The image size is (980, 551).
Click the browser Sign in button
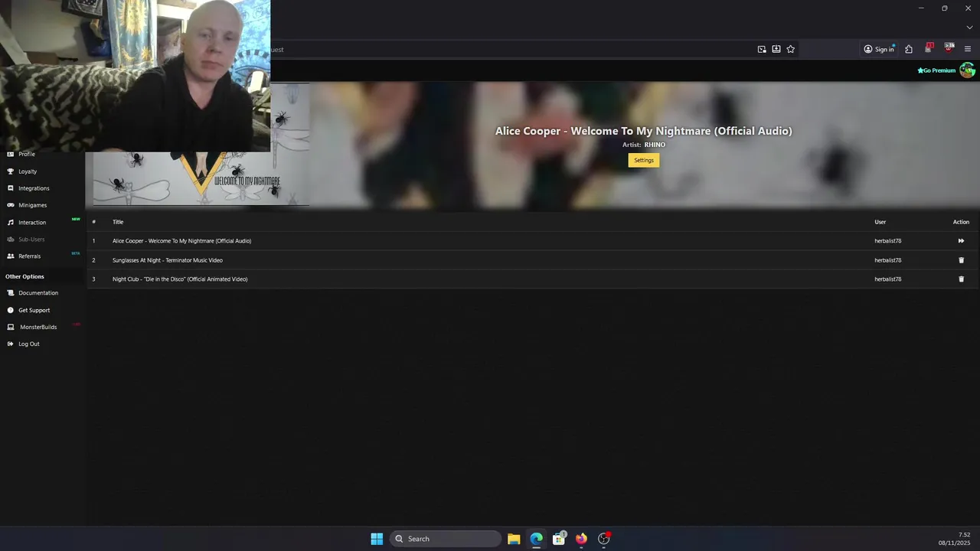pos(879,49)
